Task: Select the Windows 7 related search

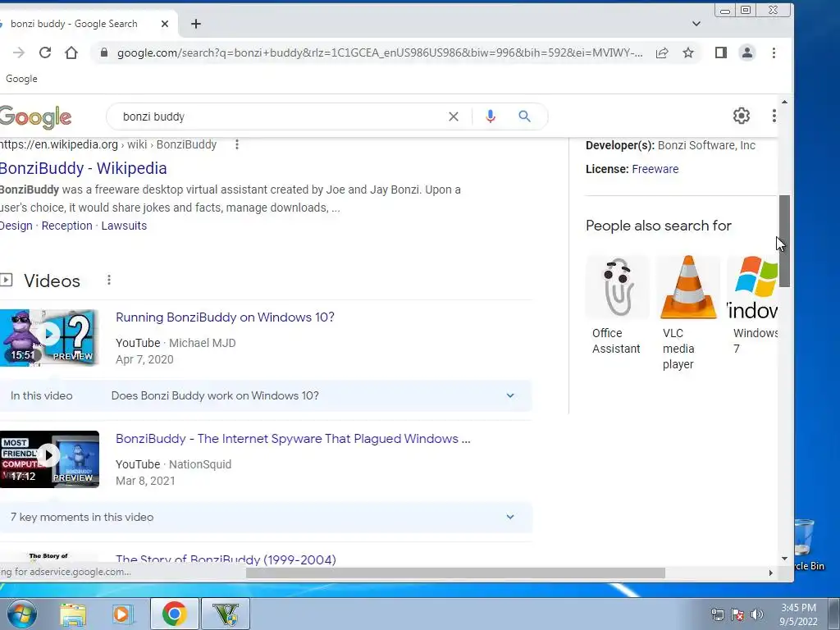Action: (x=753, y=305)
